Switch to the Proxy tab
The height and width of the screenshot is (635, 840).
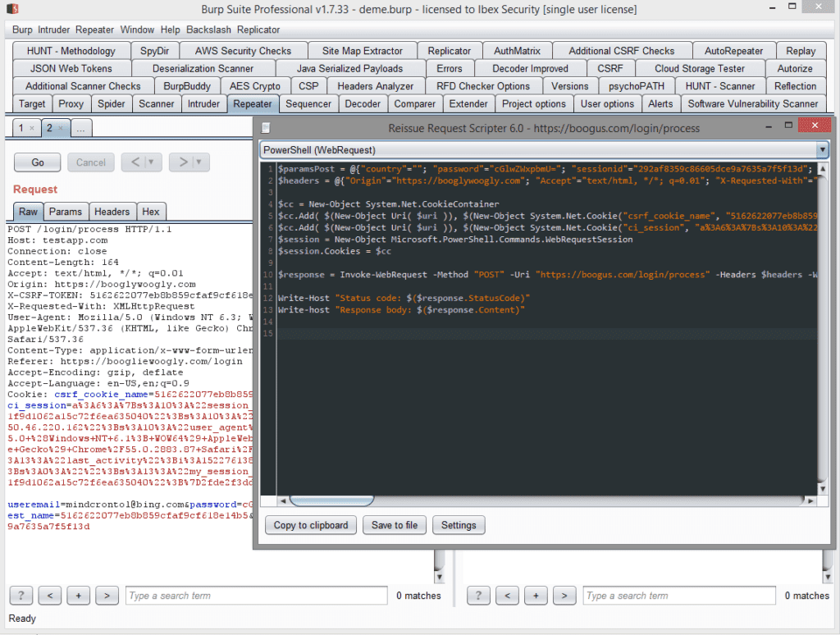[x=71, y=104]
